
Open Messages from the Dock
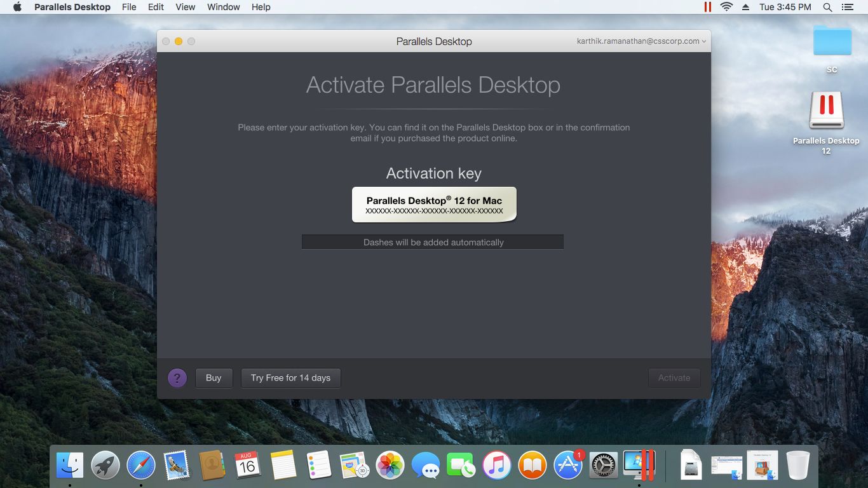click(426, 466)
